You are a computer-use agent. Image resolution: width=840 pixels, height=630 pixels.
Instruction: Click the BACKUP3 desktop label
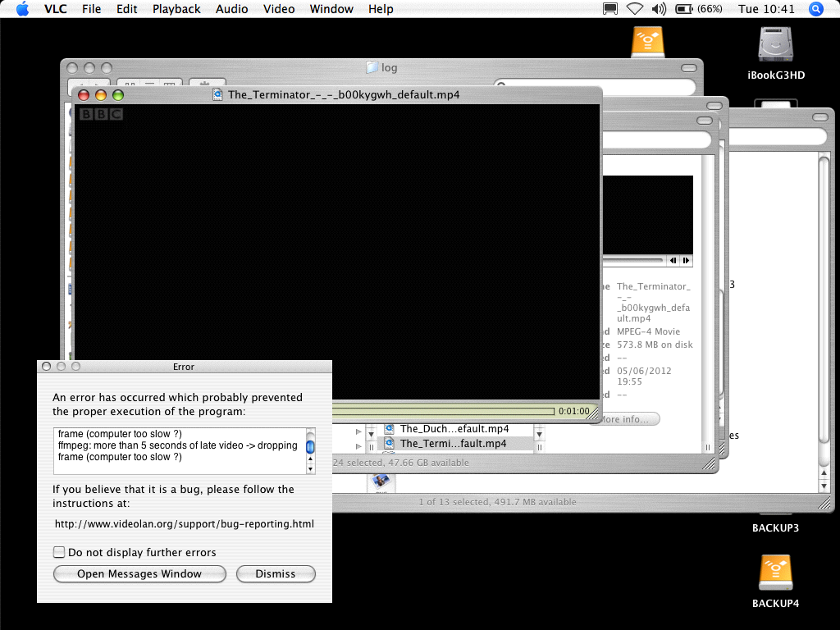tap(775, 527)
